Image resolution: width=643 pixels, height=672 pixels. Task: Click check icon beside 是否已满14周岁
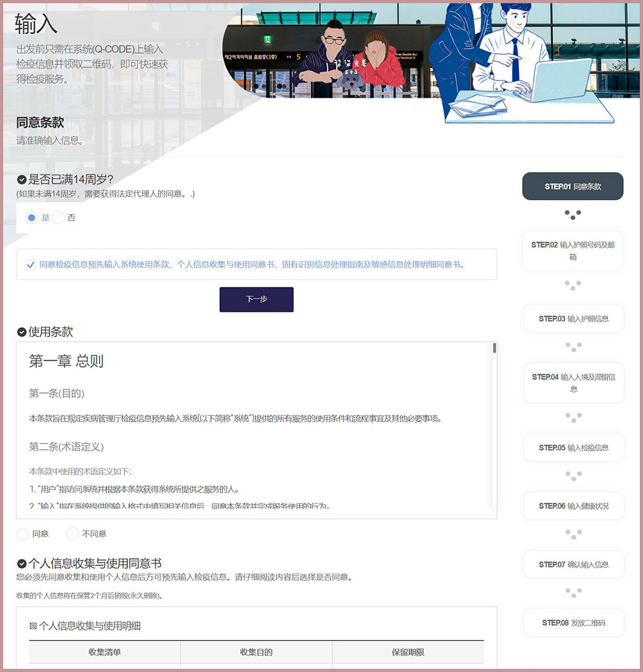click(x=22, y=179)
